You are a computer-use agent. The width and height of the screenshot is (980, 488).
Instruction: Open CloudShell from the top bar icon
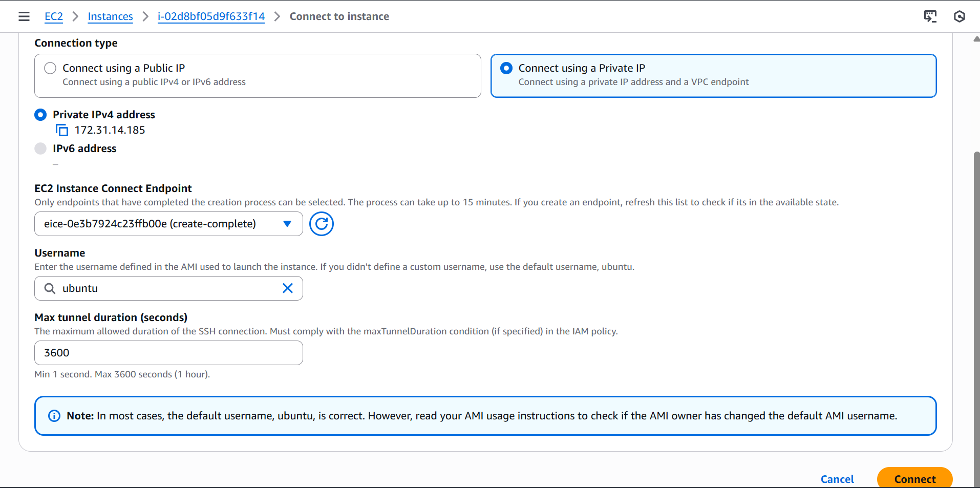pos(930,16)
